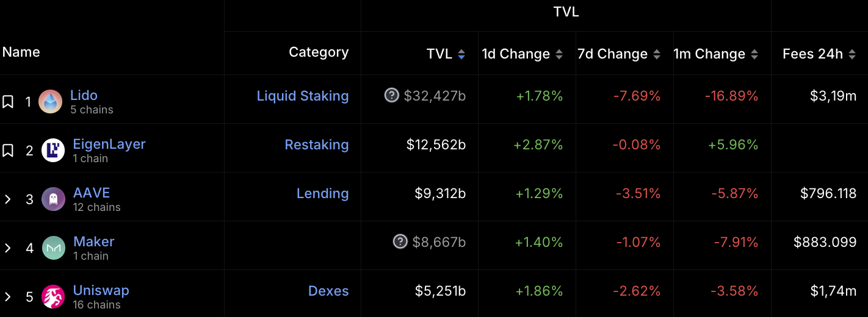Click the AAVE ghost logo icon
Screen dimensions: 868x317
(x=53, y=199)
